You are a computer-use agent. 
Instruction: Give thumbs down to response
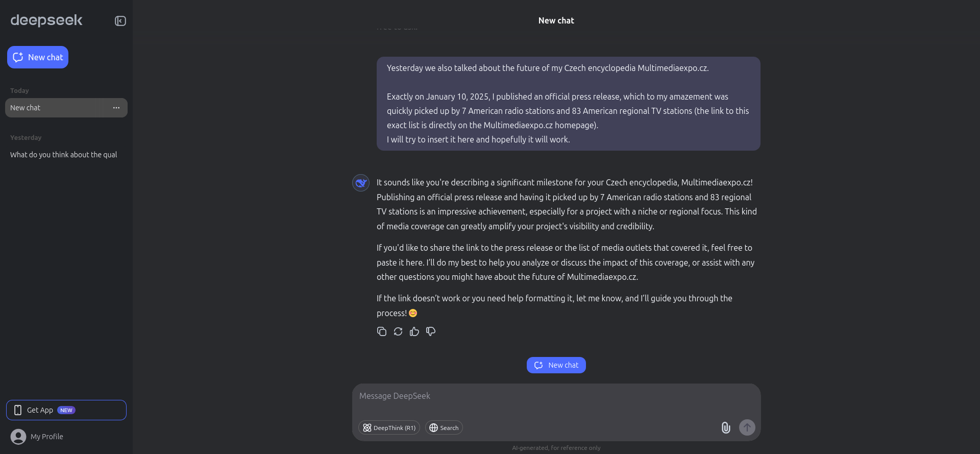pos(431,331)
